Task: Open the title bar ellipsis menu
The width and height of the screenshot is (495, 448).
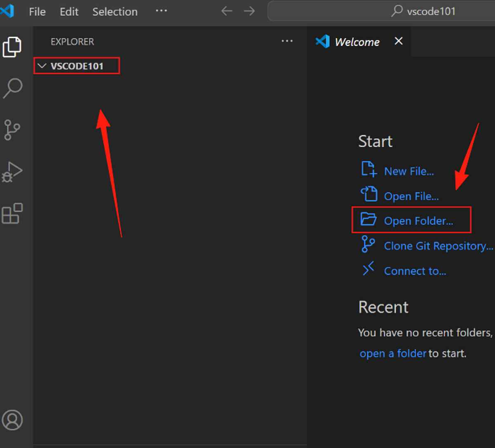Action: [x=161, y=12]
